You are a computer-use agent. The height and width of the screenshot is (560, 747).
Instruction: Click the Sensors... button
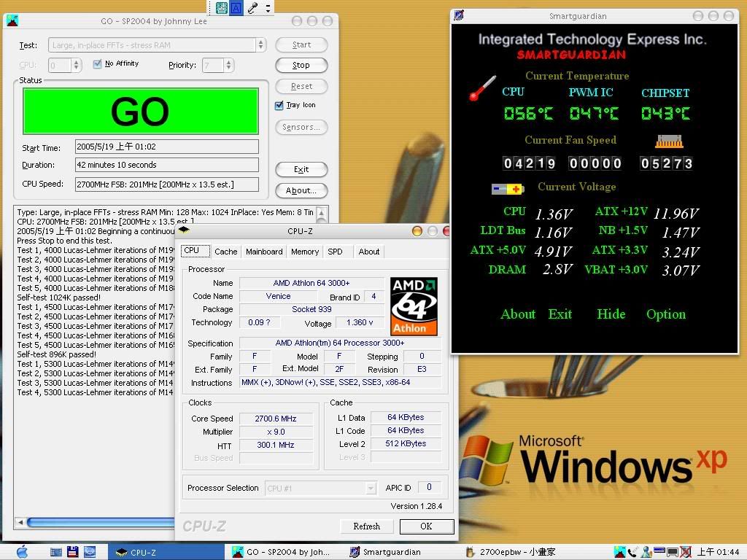point(301,127)
